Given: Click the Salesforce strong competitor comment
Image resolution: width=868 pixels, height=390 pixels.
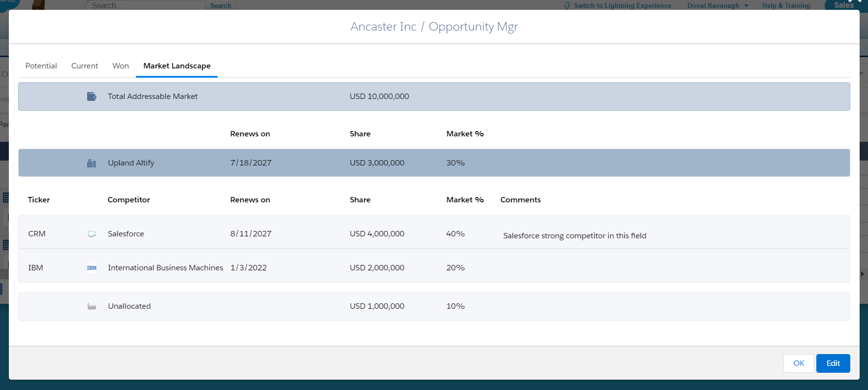Looking at the screenshot, I should [575, 236].
